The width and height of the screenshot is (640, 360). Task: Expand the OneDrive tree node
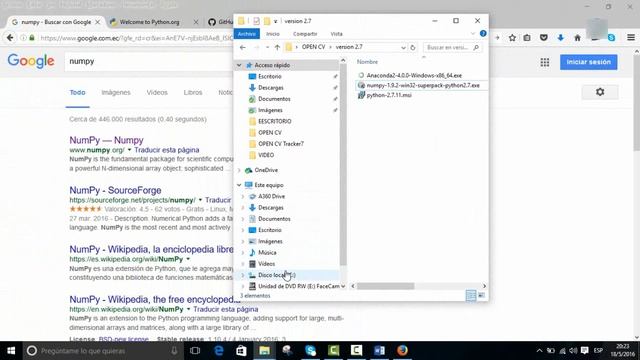click(239, 170)
